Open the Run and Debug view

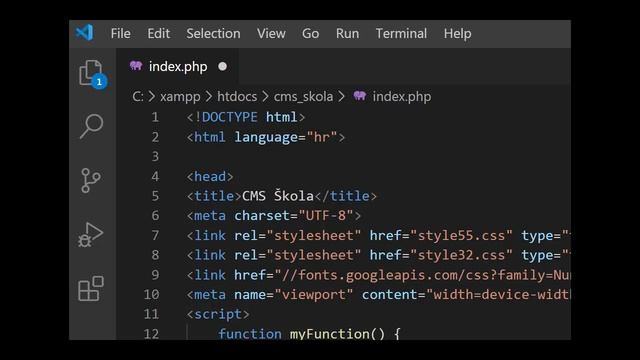tap(91, 235)
